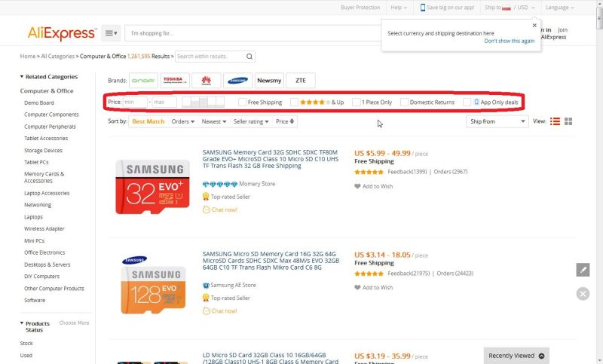603x364 pixels.
Task: Click diamond rating icons of Momery Store
Action: point(220,184)
